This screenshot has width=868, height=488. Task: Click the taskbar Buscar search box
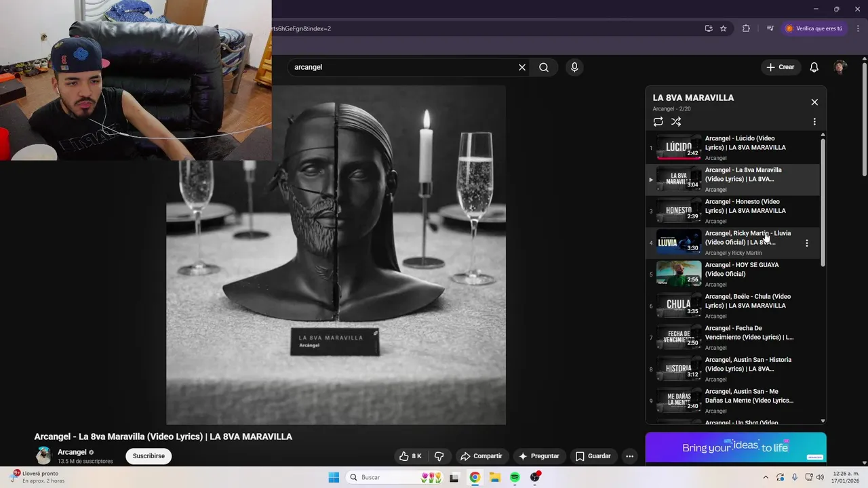pos(395,478)
